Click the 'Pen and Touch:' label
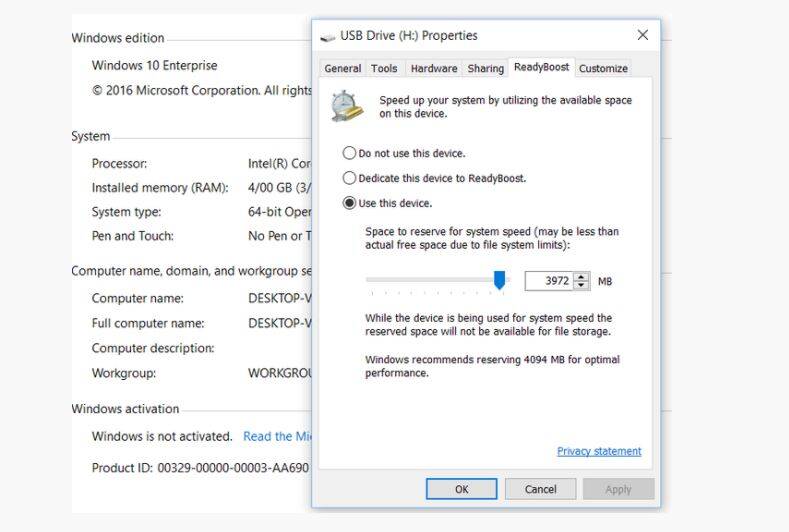This screenshot has height=532, width=789. pos(132,236)
